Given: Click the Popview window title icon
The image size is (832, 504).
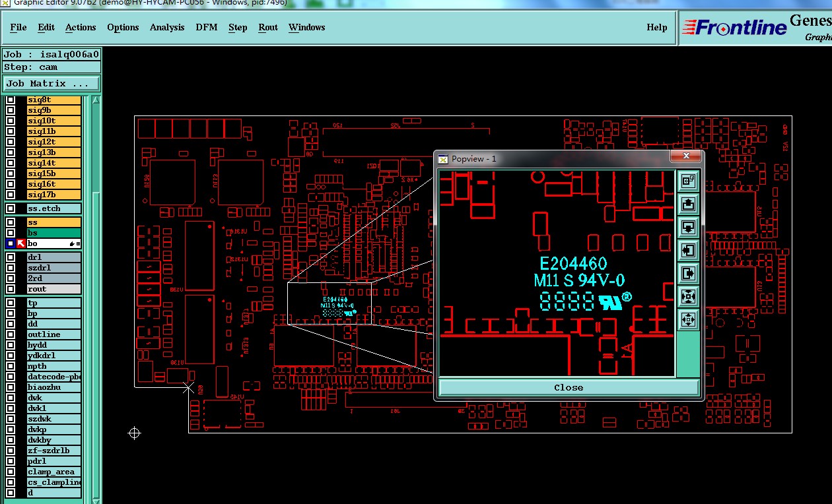Looking at the screenshot, I should (444, 159).
